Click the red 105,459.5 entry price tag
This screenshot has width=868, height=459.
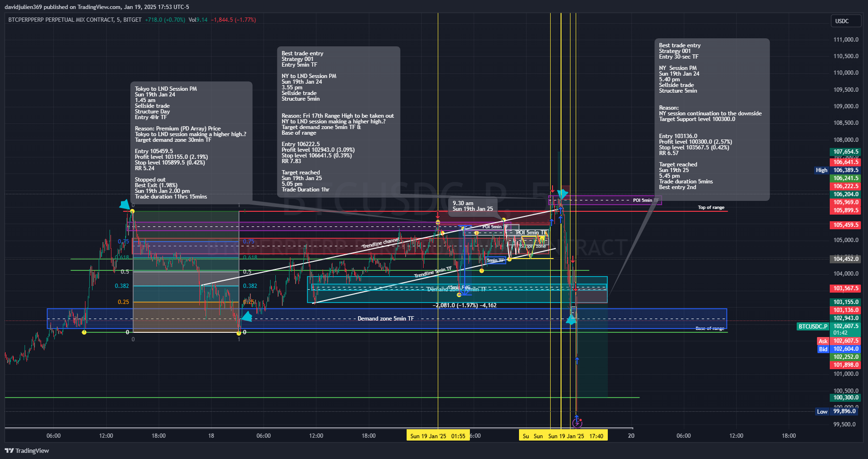tap(845, 225)
